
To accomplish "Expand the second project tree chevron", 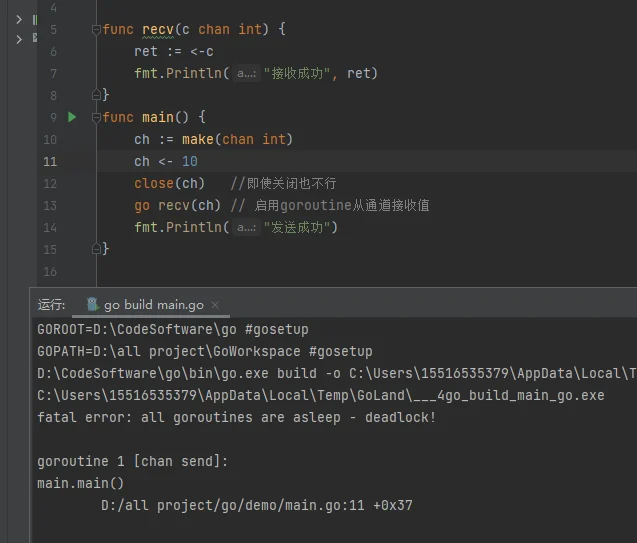I will 19,39.
